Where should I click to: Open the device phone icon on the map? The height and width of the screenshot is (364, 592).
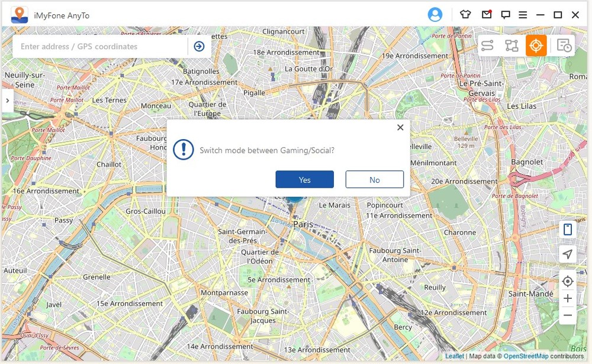(x=568, y=229)
